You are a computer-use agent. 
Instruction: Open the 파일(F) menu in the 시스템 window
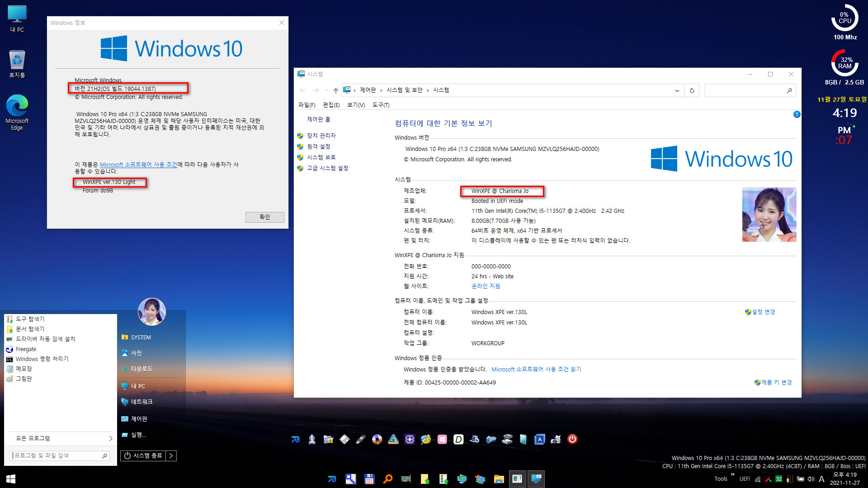[x=307, y=105]
